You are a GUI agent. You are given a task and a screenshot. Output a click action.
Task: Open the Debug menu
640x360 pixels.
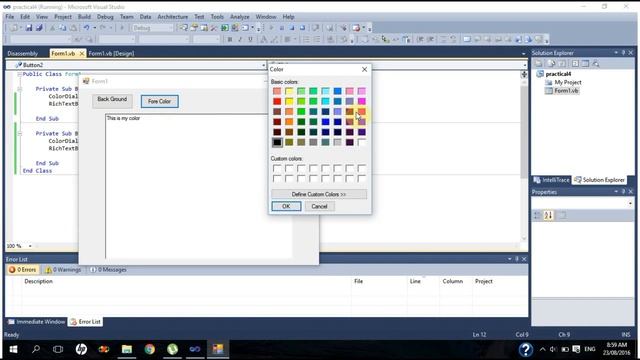pos(105,17)
